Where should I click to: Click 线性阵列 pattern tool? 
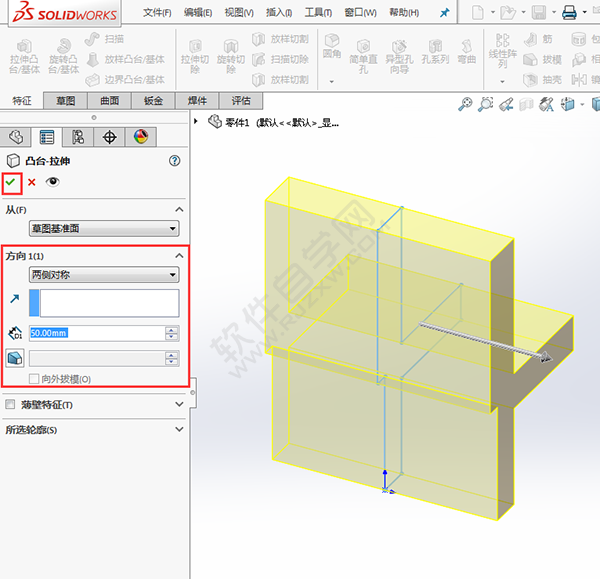pyautogui.click(x=502, y=51)
